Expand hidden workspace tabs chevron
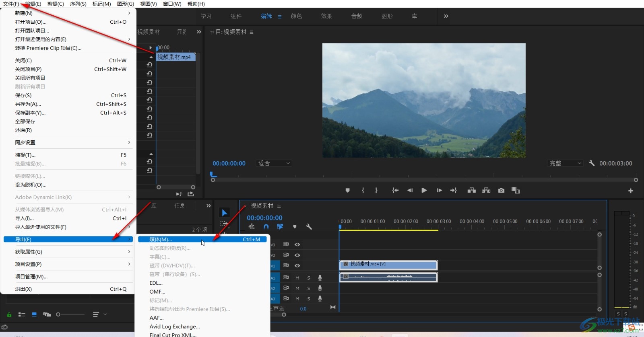This screenshot has width=644, height=337. click(x=446, y=16)
